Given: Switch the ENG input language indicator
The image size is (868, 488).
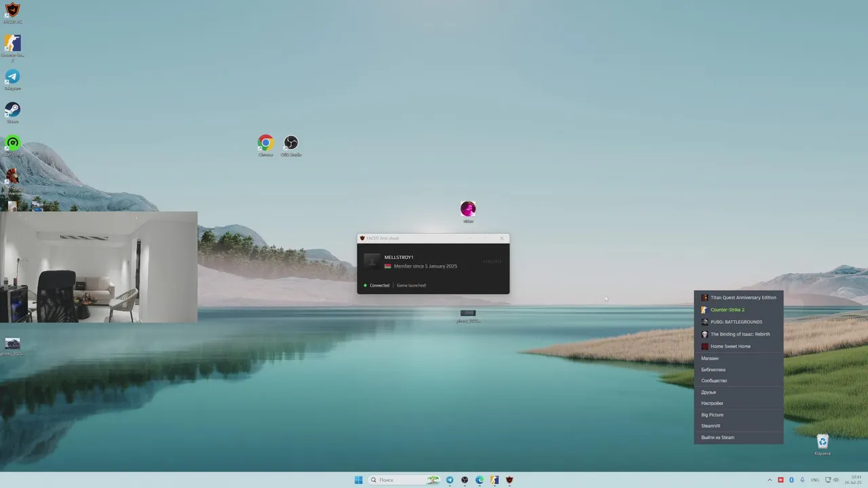Looking at the screenshot, I should [x=815, y=480].
